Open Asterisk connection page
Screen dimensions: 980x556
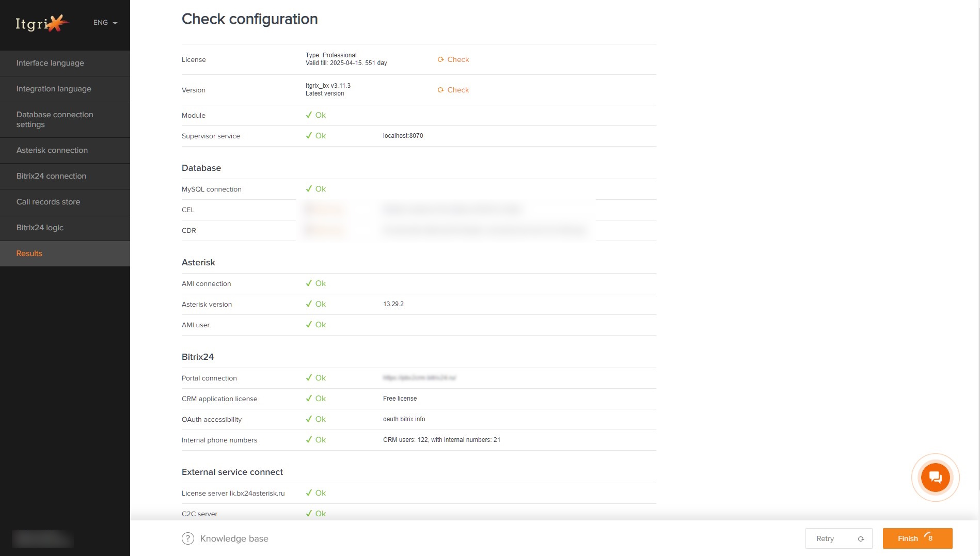(65, 150)
